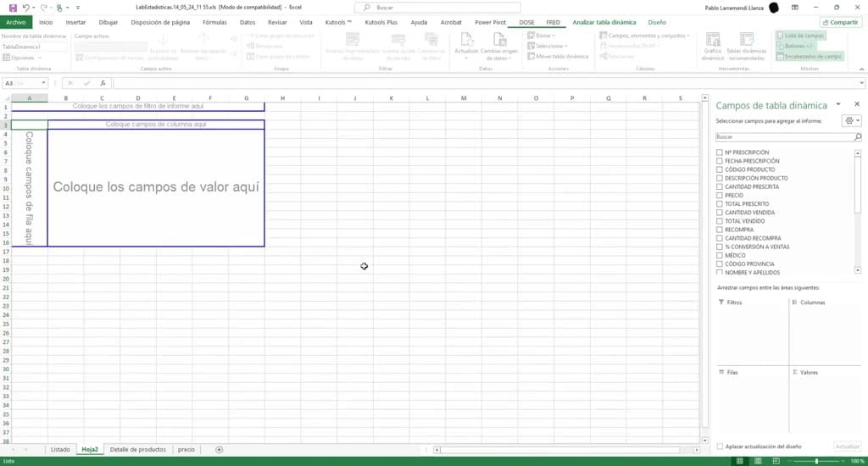Toggle the Lista de campos button
Viewport: 868px width, 466px height.
pos(800,36)
